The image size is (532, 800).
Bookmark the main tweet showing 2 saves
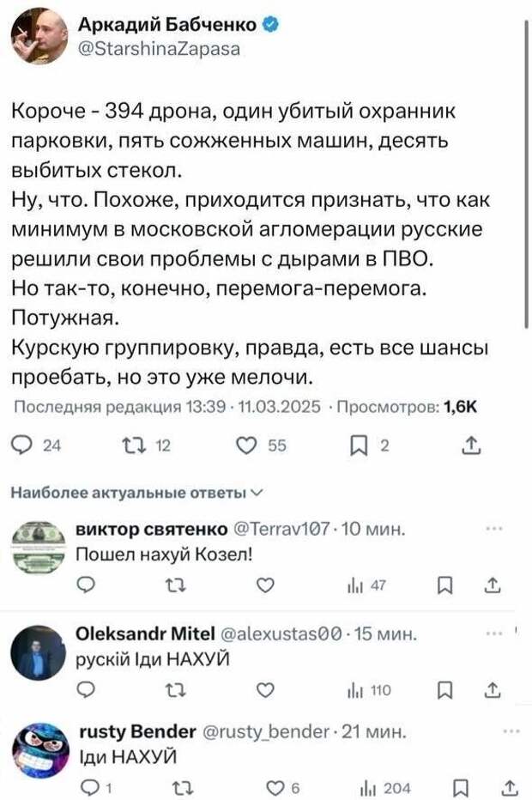(370, 445)
